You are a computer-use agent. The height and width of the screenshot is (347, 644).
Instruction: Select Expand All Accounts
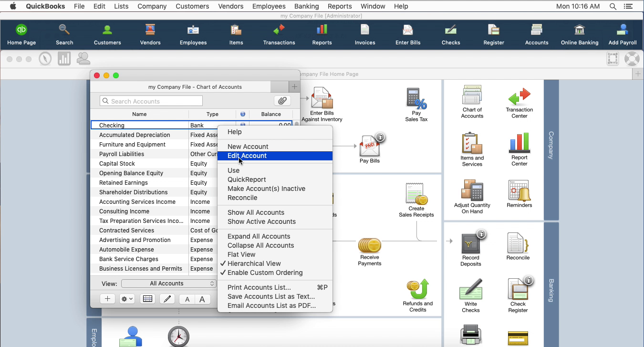pyautogui.click(x=275, y=236)
